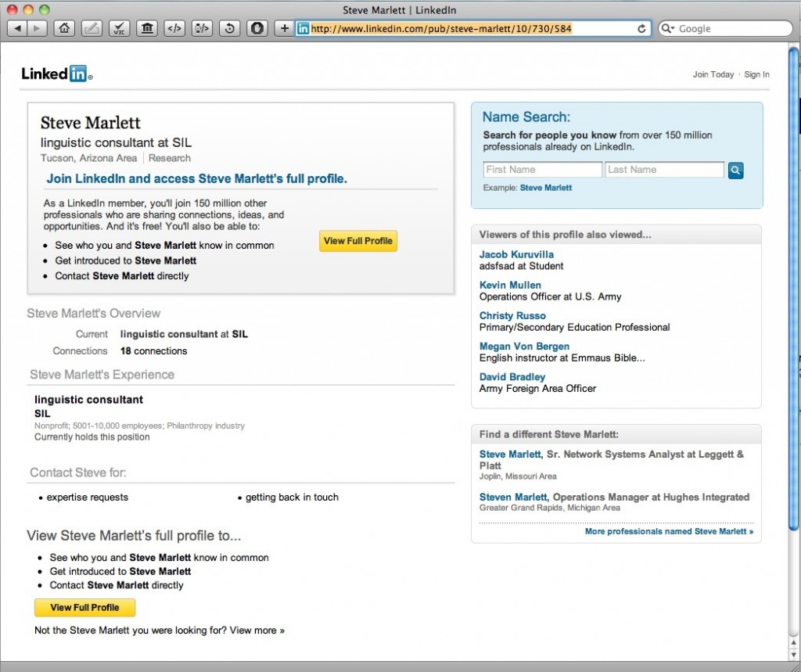
Task: Click the LinkedIn logo
Action: [56, 74]
